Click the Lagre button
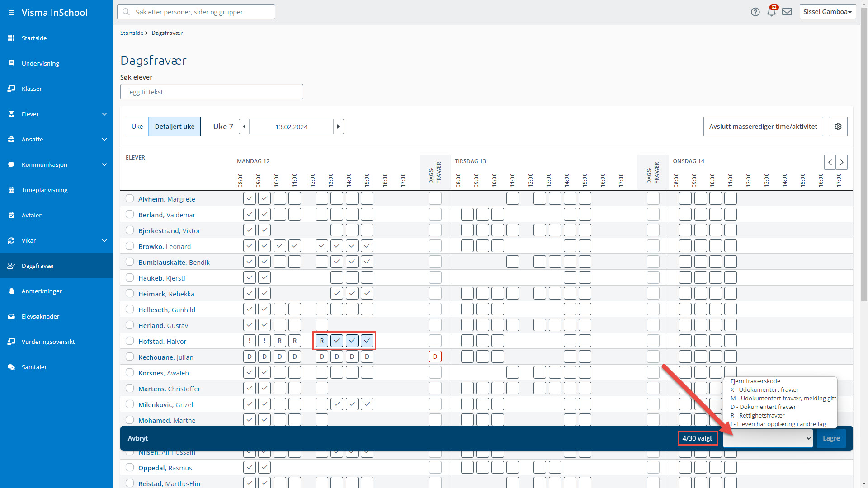The image size is (868, 488). (831, 438)
